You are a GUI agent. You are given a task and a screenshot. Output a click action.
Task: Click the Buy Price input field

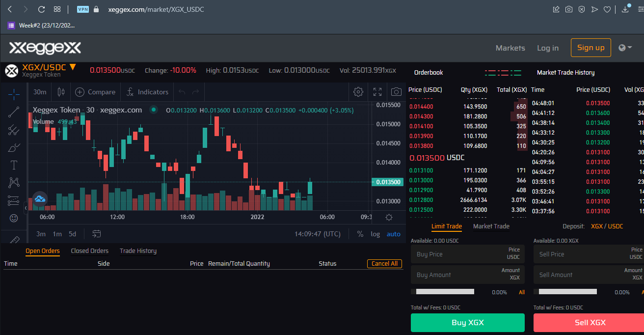point(468,254)
